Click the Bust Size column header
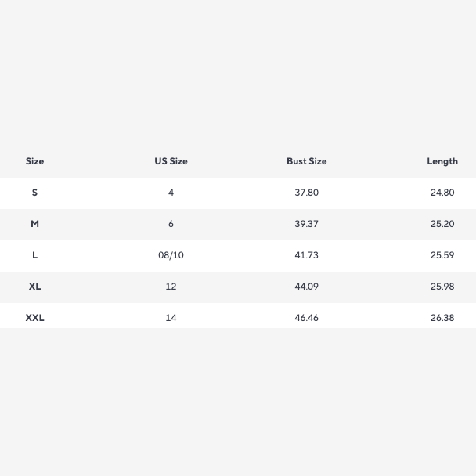The image size is (476, 476). tap(306, 161)
